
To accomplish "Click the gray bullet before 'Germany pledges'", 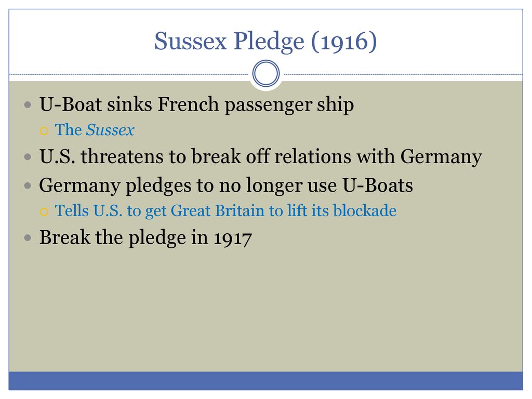I will tap(28, 186).
